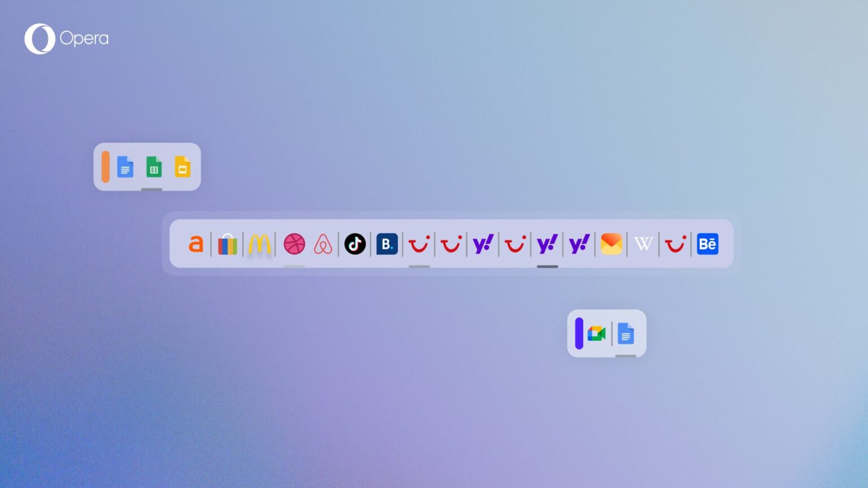Click the Yahoo Mail envelope icon
The image size is (868, 488).
pyautogui.click(x=610, y=243)
